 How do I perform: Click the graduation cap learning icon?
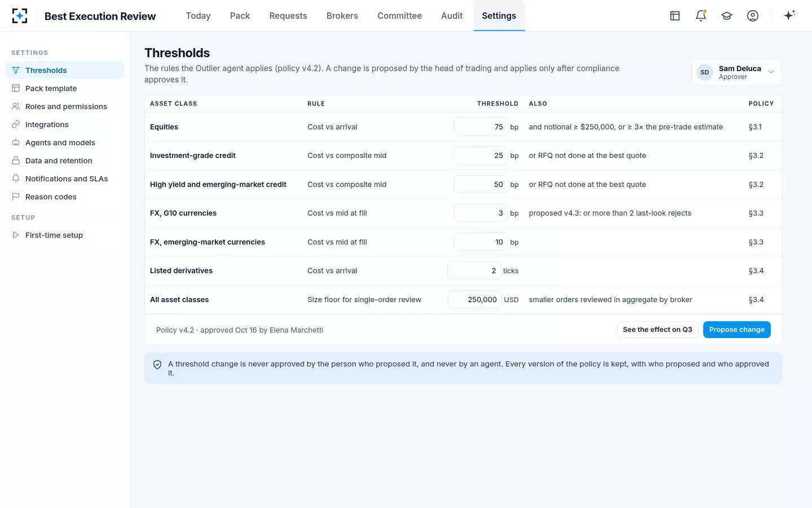point(727,16)
